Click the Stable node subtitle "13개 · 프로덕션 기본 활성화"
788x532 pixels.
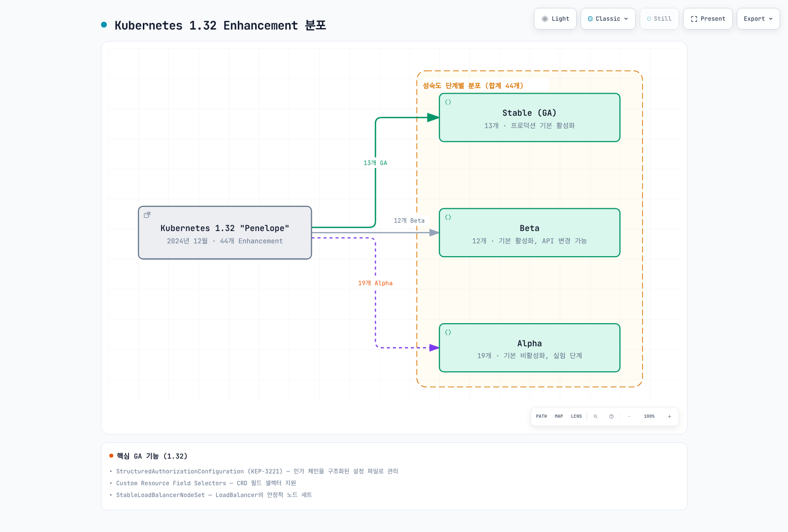529,126
